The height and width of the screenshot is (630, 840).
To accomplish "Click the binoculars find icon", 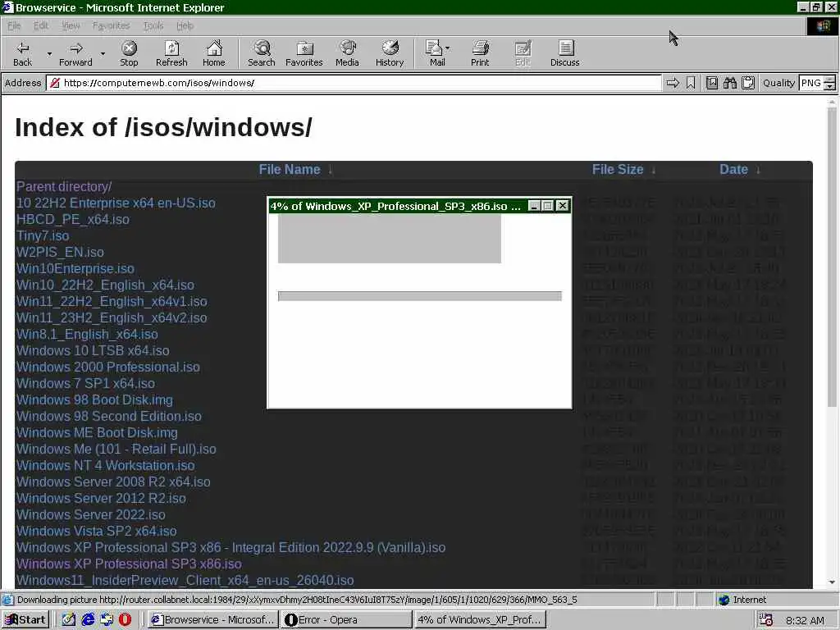I will coord(729,83).
